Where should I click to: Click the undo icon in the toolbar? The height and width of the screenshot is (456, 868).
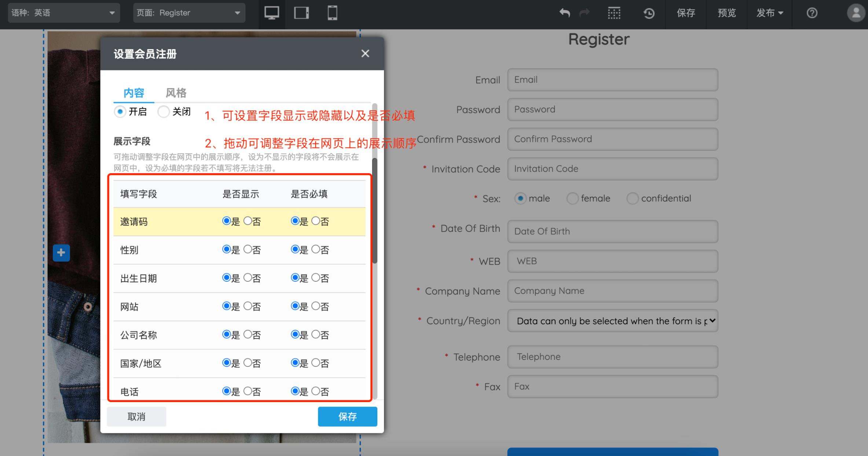click(565, 13)
